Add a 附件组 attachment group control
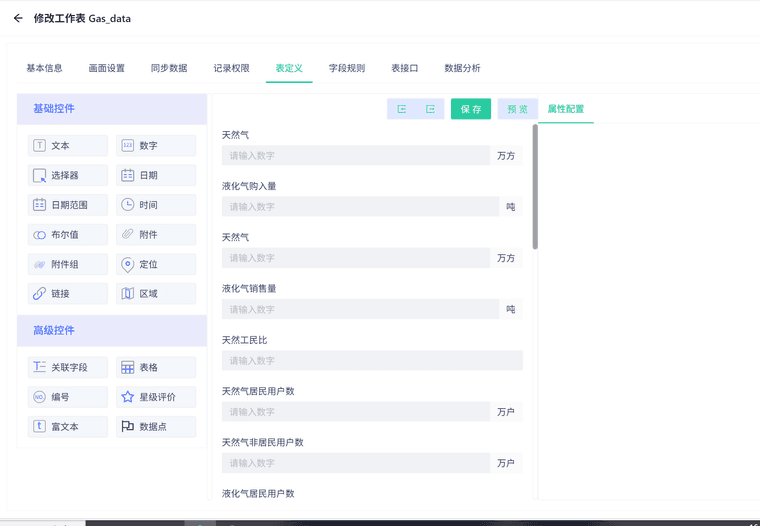The image size is (760, 526). pyautogui.click(x=68, y=264)
